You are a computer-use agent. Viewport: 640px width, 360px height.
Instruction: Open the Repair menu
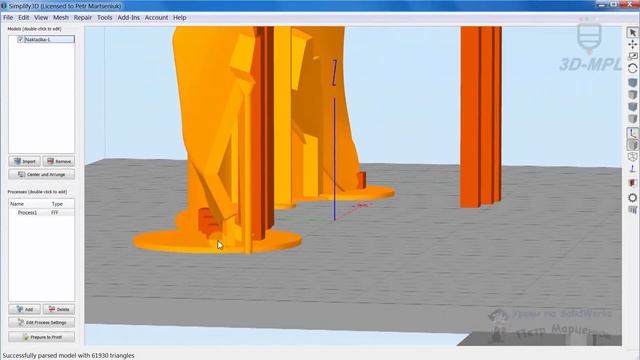point(83,18)
